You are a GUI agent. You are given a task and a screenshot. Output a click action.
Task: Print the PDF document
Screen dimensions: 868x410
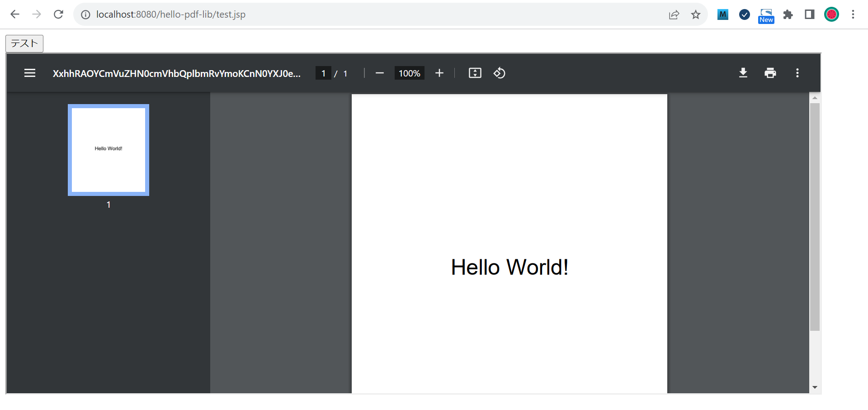click(770, 73)
